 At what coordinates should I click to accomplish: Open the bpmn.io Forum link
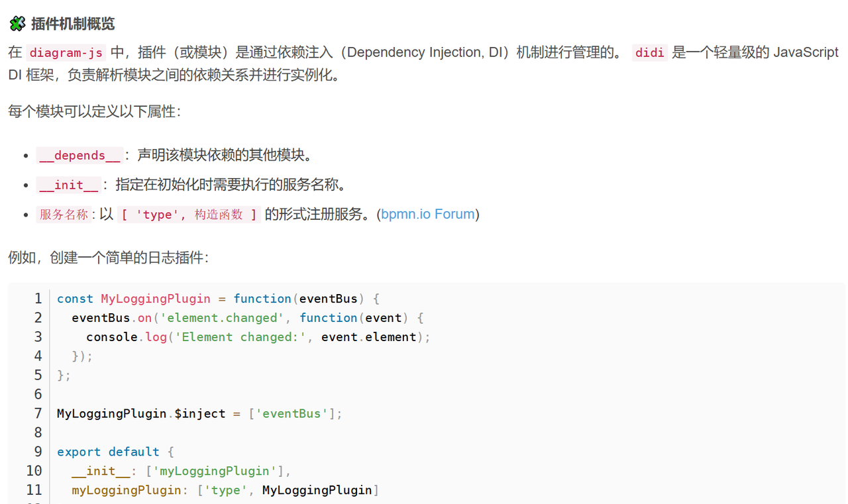click(428, 214)
